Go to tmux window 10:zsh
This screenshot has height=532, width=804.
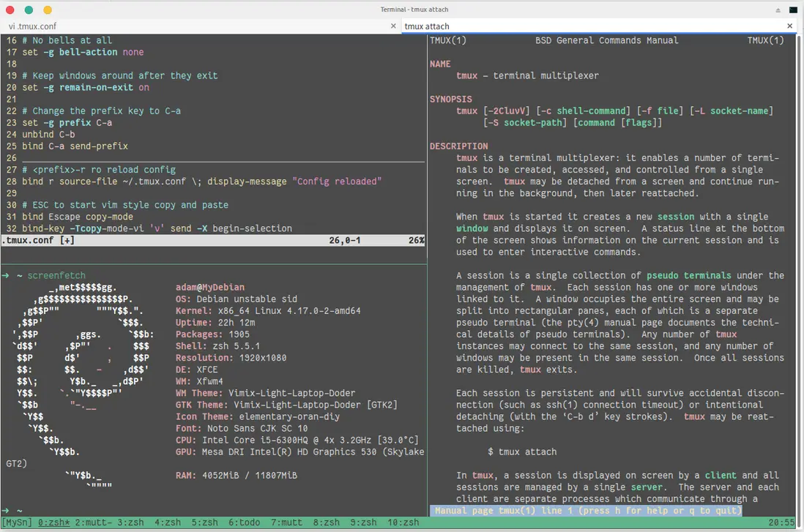pos(403,522)
